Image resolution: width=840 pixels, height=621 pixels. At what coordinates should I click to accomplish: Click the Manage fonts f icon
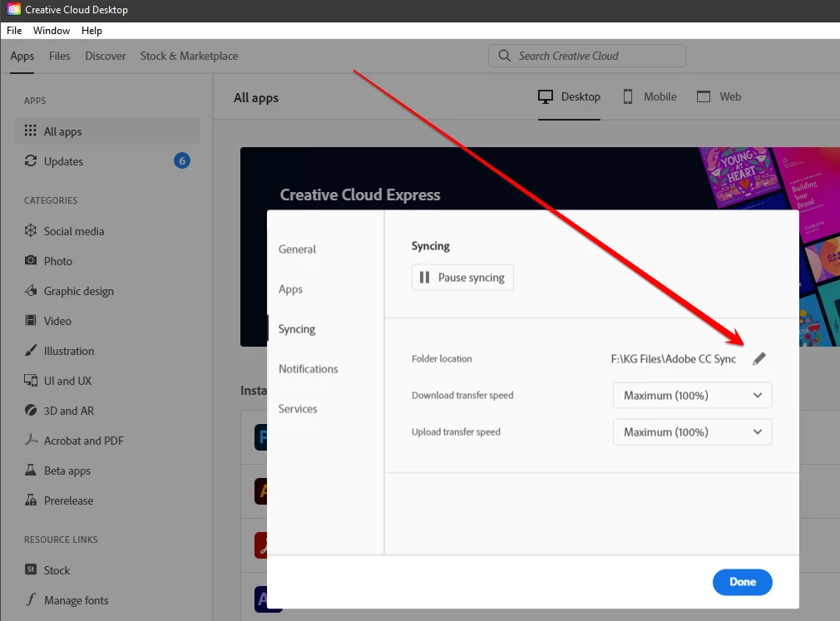31,599
